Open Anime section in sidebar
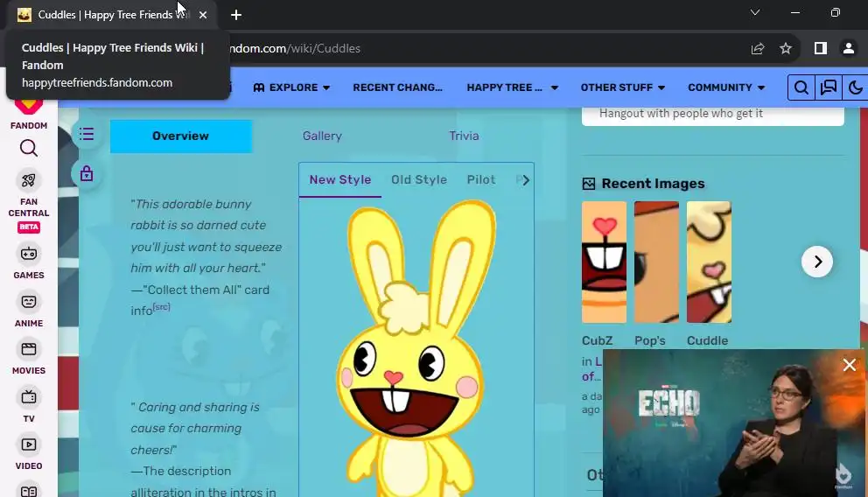This screenshot has width=868, height=497. pyautogui.click(x=29, y=310)
